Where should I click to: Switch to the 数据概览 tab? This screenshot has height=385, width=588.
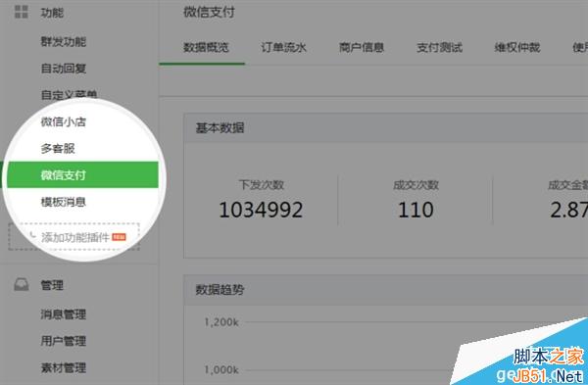click(x=206, y=48)
